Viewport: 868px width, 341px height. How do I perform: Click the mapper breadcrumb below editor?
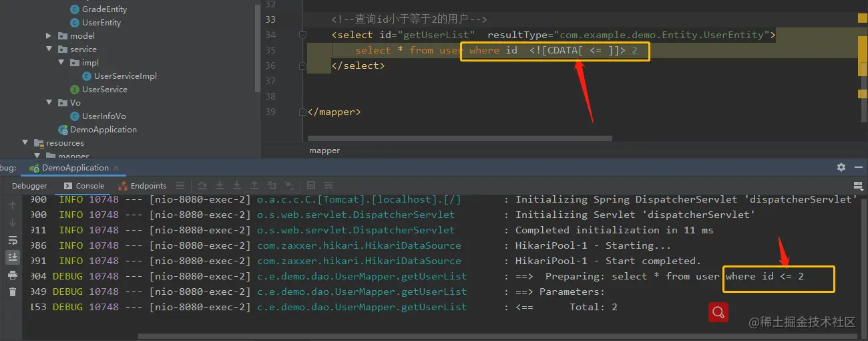pyautogui.click(x=324, y=151)
